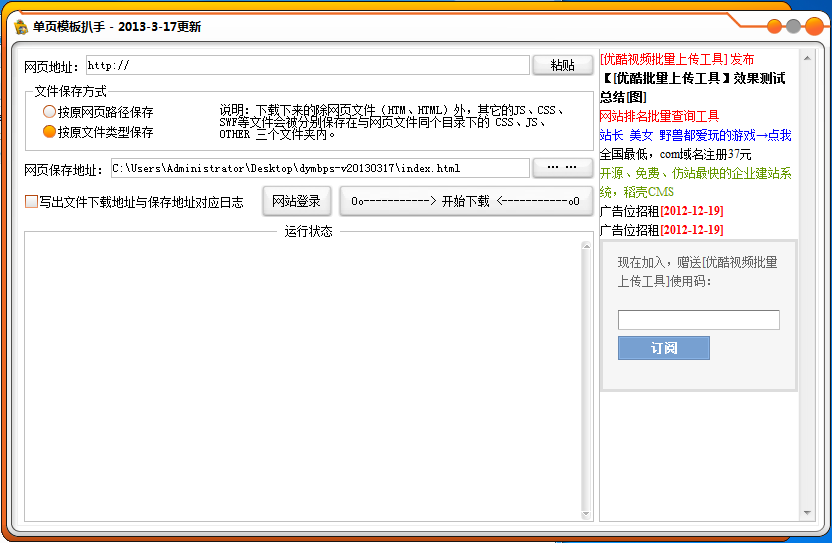
Task: Click the 粘贴 button
Action: (x=562, y=65)
